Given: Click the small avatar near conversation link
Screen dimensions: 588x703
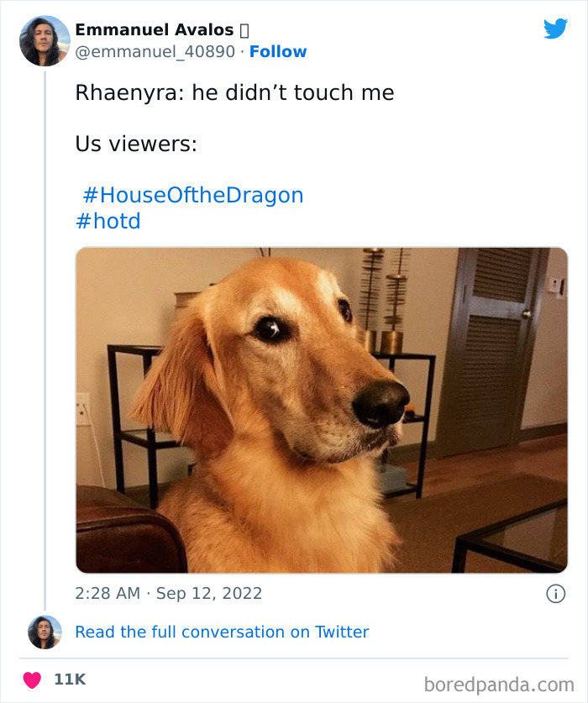Looking at the screenshot, I should (45, 632).
